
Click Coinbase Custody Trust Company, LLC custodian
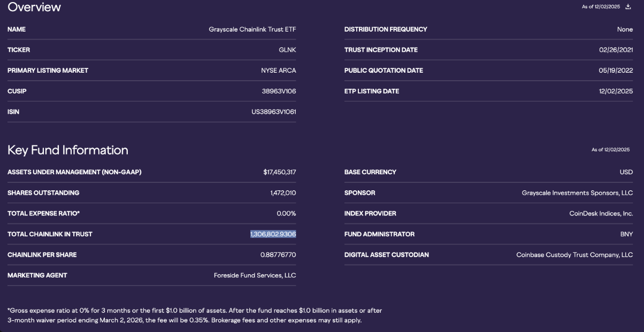pos(574,255)
